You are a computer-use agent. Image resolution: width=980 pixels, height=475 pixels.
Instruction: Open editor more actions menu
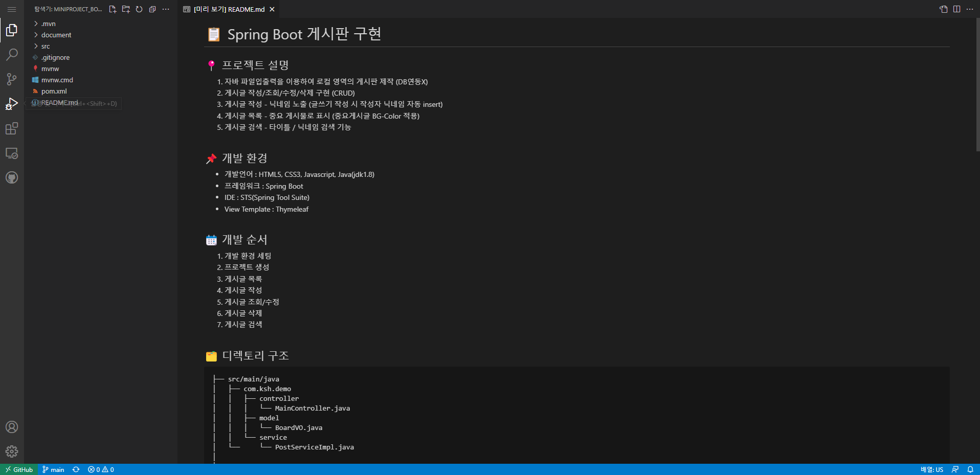tap(970, 9)
